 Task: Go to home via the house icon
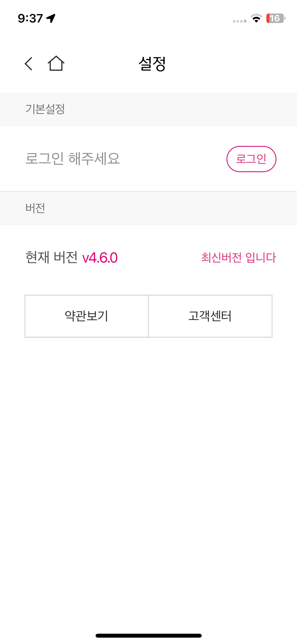56,63
